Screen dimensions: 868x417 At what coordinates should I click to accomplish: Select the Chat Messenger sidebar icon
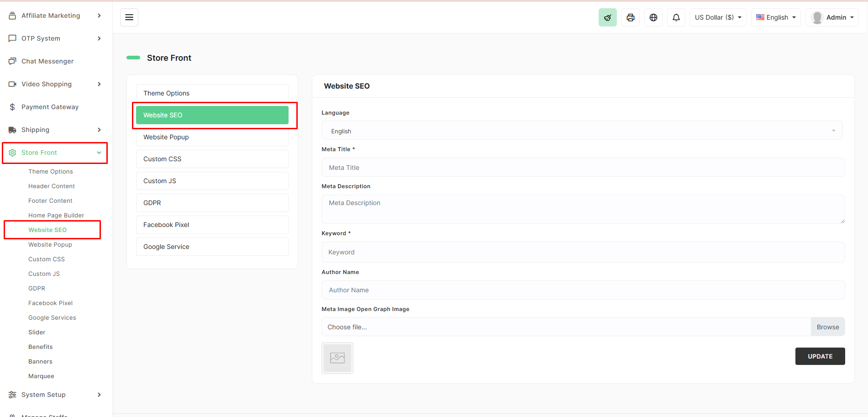[x=12, y=61]
